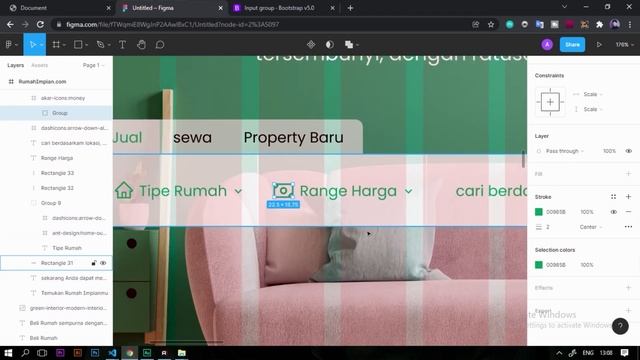This screenshot has width=640, height=360.
Task: Click the money icon on canvas
Action: pos(283,191)
